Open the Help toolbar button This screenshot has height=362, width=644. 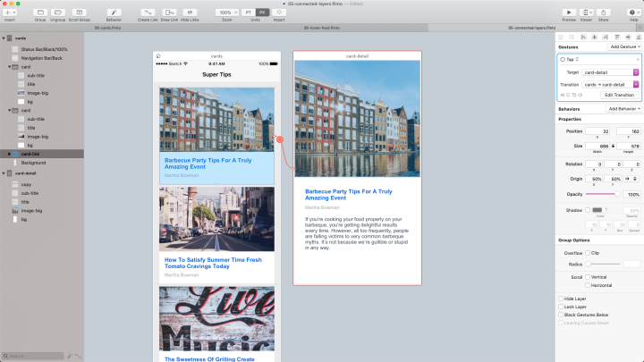(x=634, y=13)
